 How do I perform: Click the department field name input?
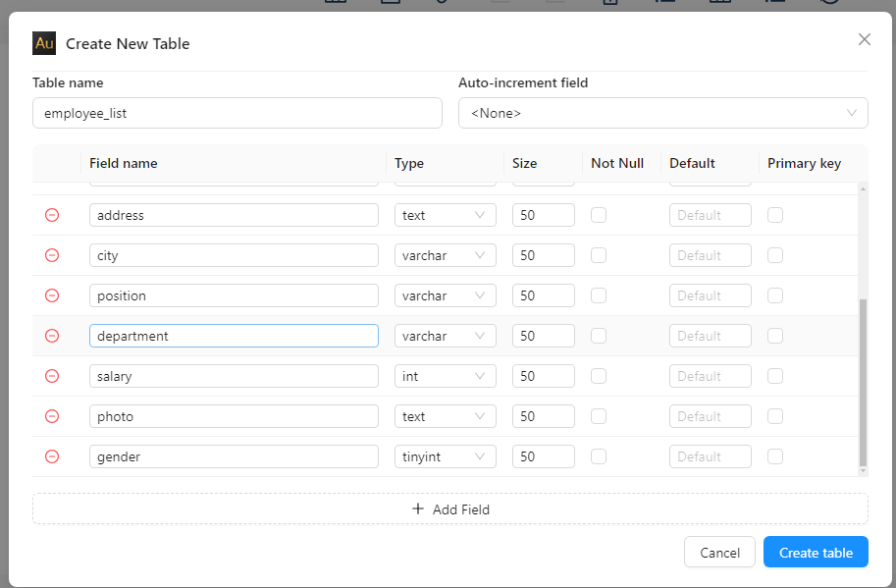[x=234, y=336]
